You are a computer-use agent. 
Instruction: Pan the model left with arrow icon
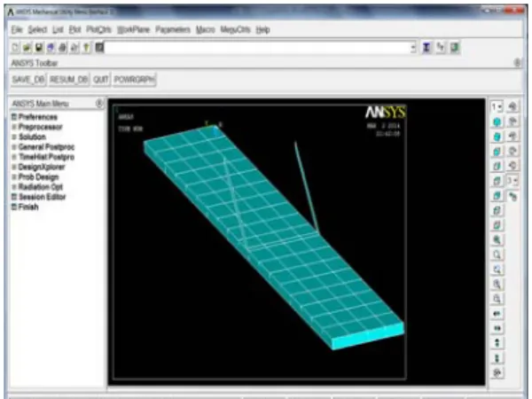point(497,314)
